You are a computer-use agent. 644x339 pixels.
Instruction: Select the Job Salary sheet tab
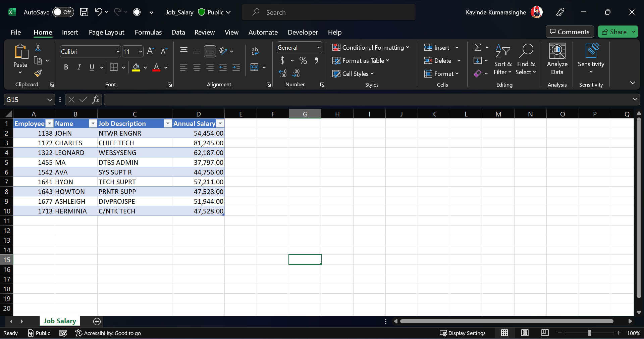point(60,321)
